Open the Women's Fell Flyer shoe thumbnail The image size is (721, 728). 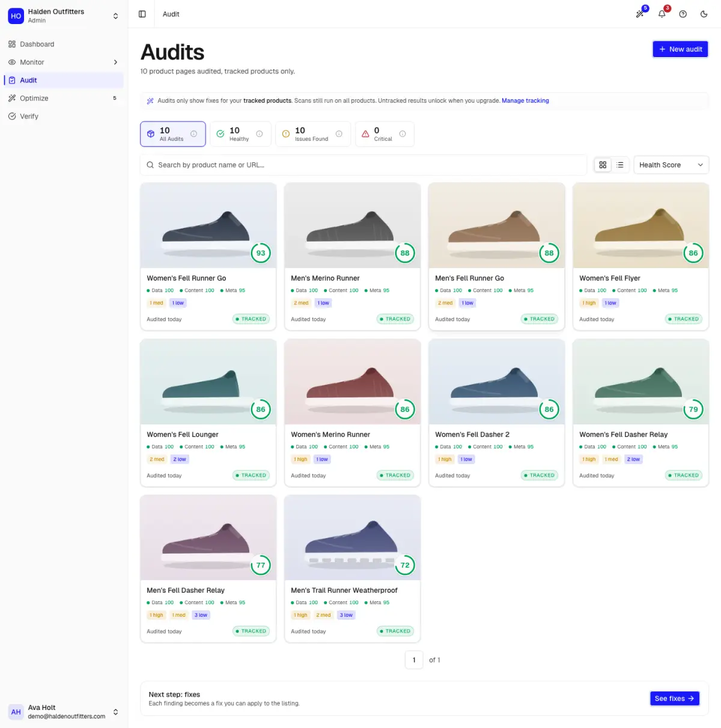pos(641,225)
